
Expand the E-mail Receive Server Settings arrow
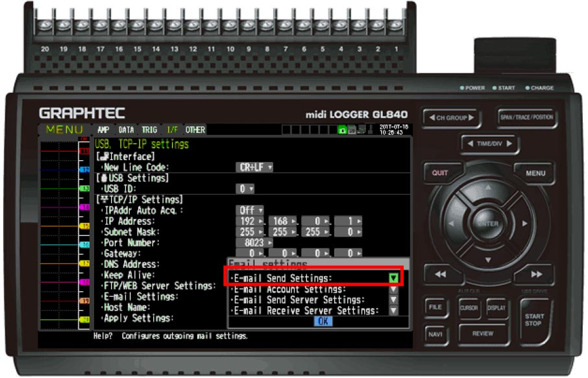[x=393, y=311]
